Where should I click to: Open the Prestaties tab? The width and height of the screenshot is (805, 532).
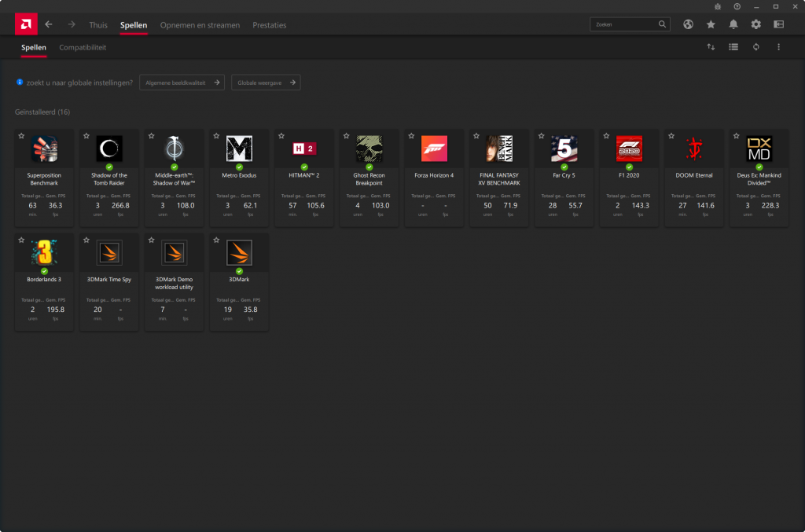point(269,24)
